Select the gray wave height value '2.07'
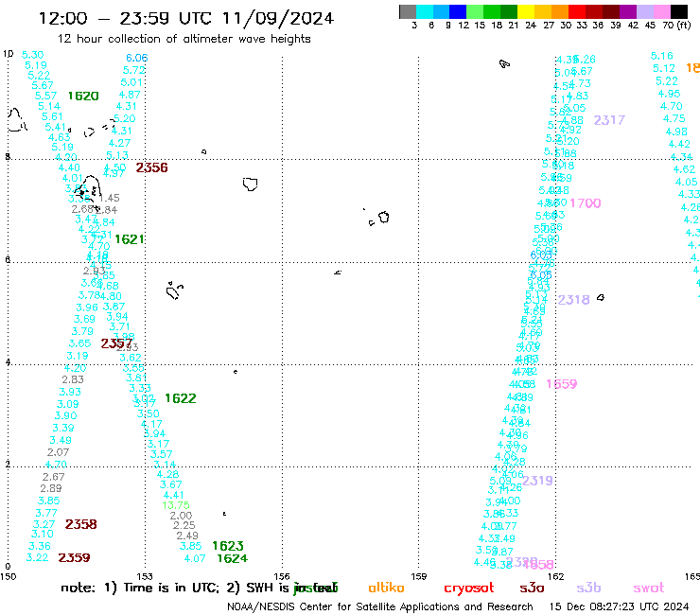The width and height of the screenshot is (700, 615). [x=58, y=452]
